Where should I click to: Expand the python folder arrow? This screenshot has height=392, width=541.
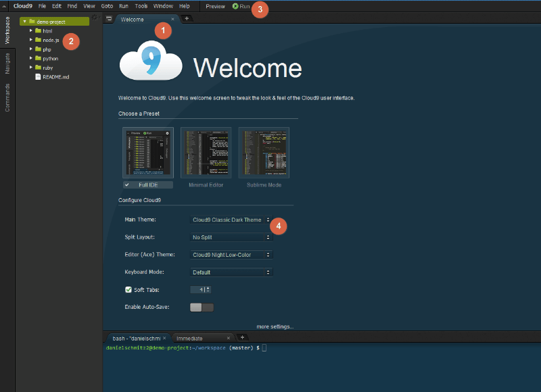pos(31,58)
